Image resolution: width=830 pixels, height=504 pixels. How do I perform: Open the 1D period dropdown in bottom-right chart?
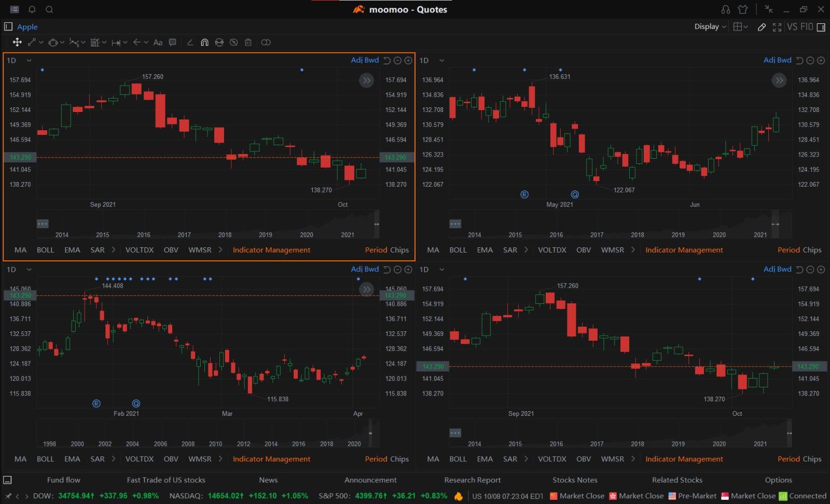pyautogui.click(x=432, y=270)
